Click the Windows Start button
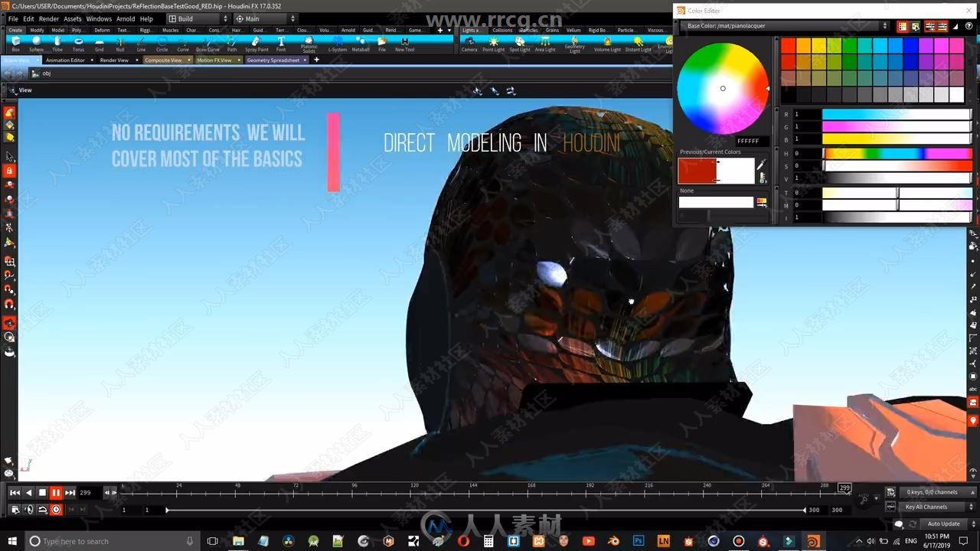The width and height of the screenshot is (980, 551). [11, 541]
